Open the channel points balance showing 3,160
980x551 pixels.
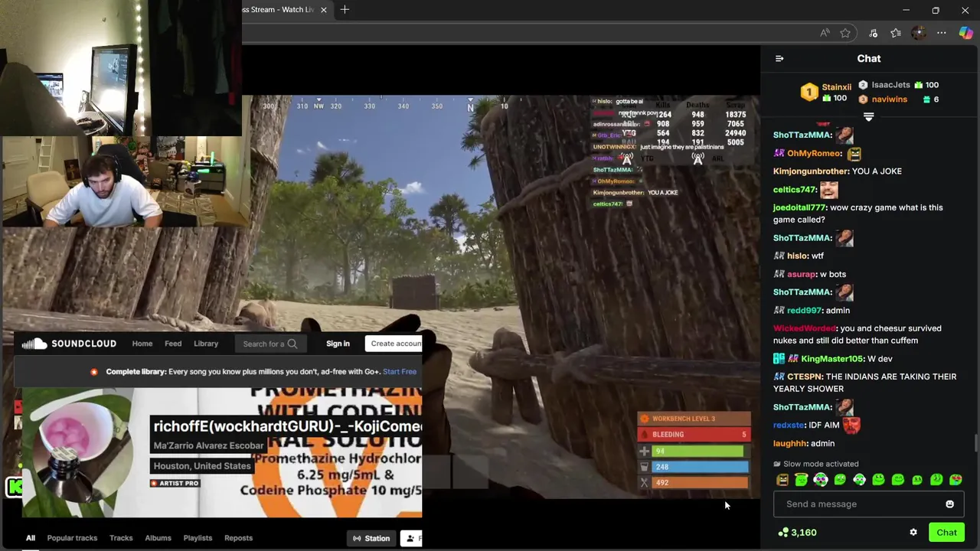point(797,533)
